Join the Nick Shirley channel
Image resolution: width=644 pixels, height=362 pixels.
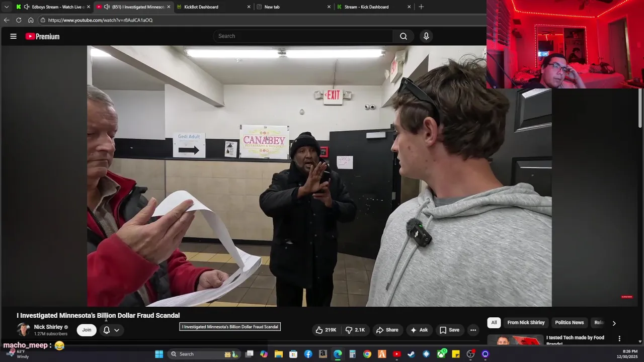click(87, 330)
